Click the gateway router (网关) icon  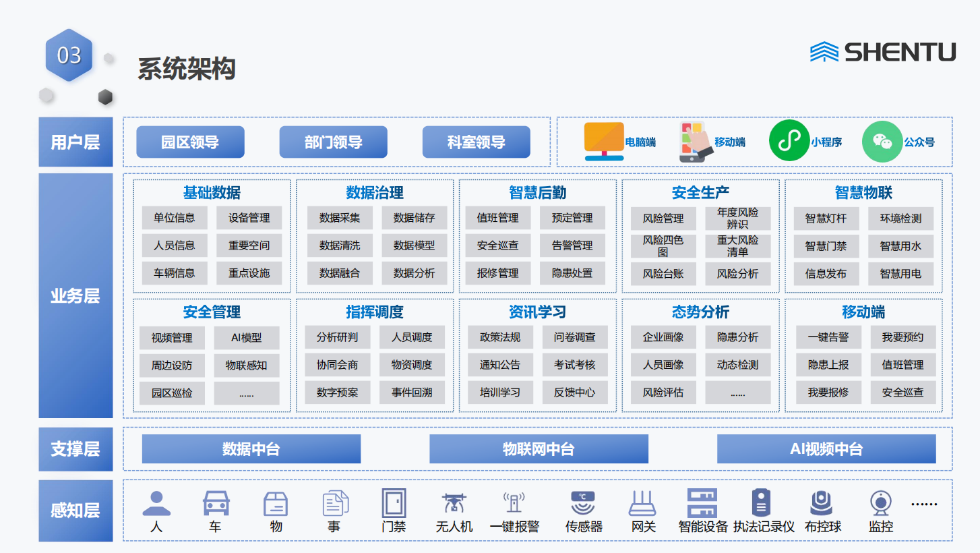642,503
